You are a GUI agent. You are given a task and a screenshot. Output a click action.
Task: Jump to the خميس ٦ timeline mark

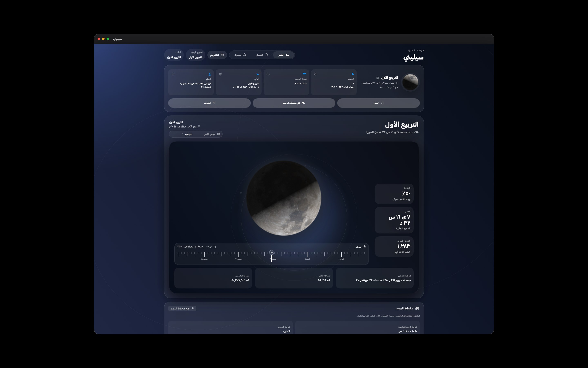pos(204,259)
